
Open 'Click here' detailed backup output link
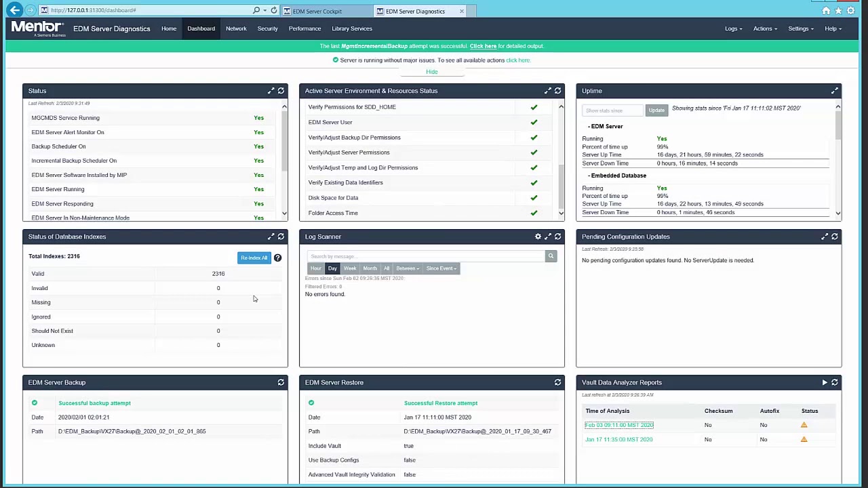pyautogui.click(x=483, y=46)
